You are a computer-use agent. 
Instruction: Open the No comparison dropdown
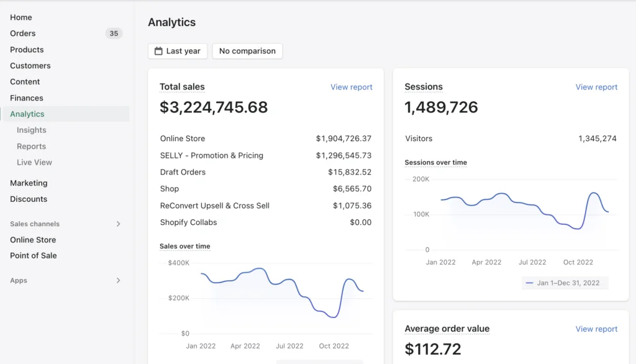247,51
